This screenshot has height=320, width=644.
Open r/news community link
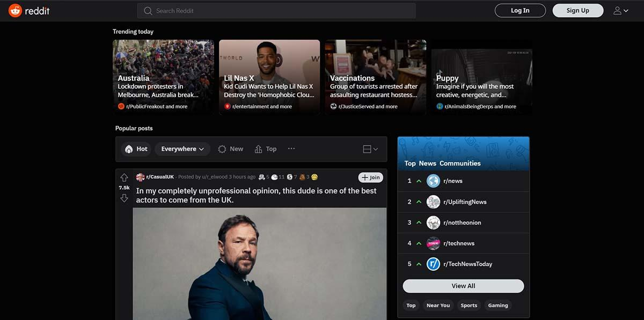[x=453, y=181]
